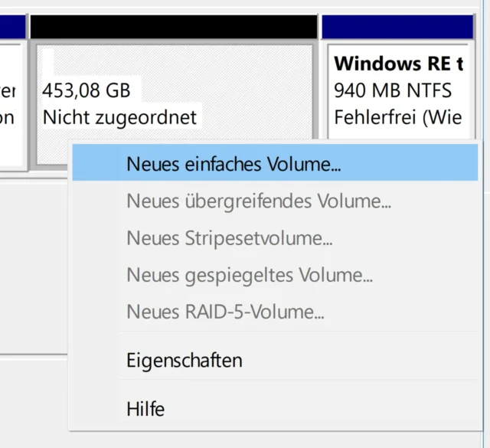The height and width of the screenshot is (448, 490).
Task: Click the "Fehlerfrei (Wie" status text
Action: 398,118
